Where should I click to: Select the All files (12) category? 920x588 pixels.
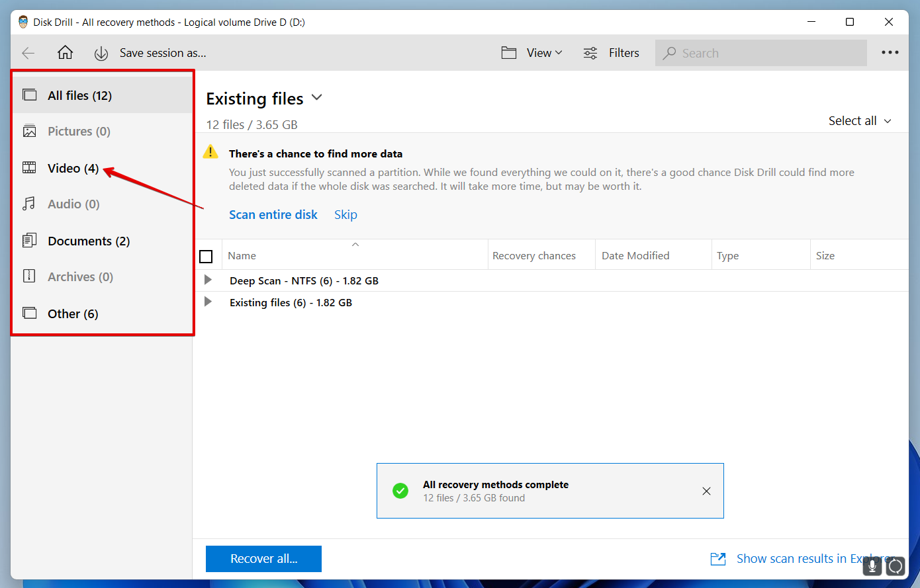tap(103, 95)
